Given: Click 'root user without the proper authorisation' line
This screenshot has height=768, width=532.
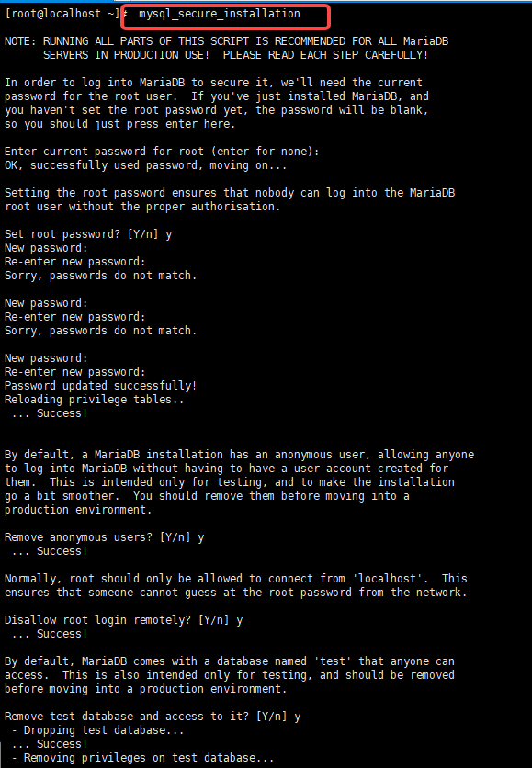Looking at the screenshot, I should pos(142,207).
